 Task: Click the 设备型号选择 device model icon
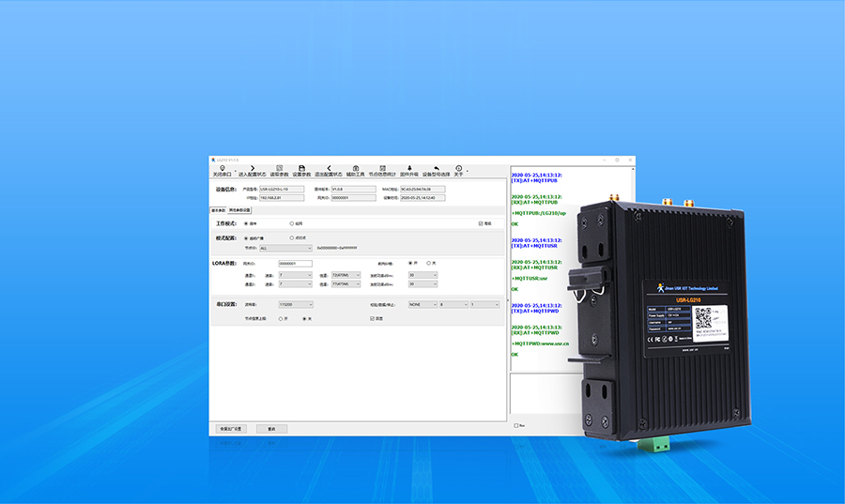click(436, 170)
